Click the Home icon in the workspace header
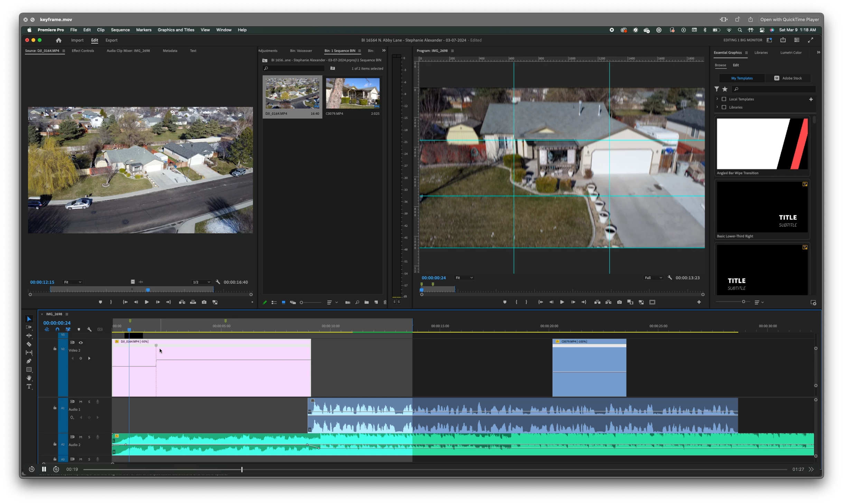Screen dimensions: 843x504 [59, 40]
